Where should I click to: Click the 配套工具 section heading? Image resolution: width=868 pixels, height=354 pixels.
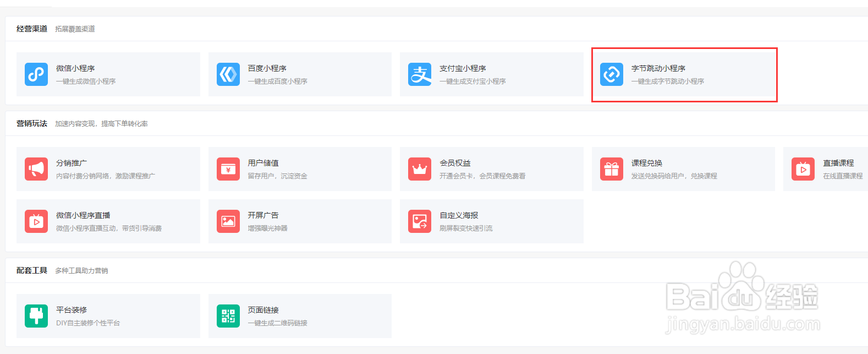32,270
